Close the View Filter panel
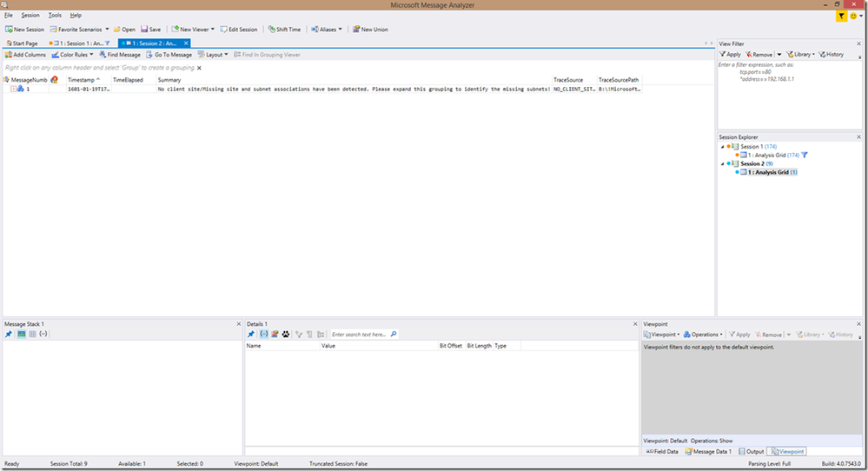This screenshot has height=471, width=868. point(859,43)
